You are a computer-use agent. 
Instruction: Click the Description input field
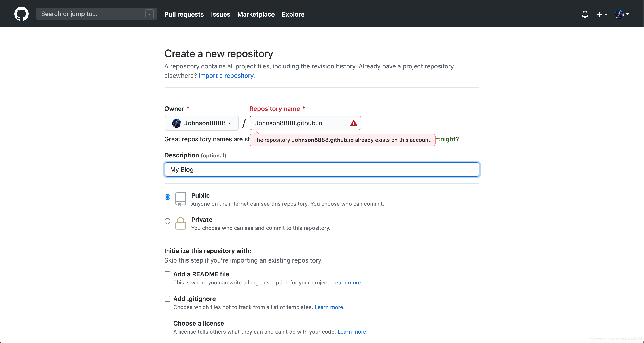322,169
